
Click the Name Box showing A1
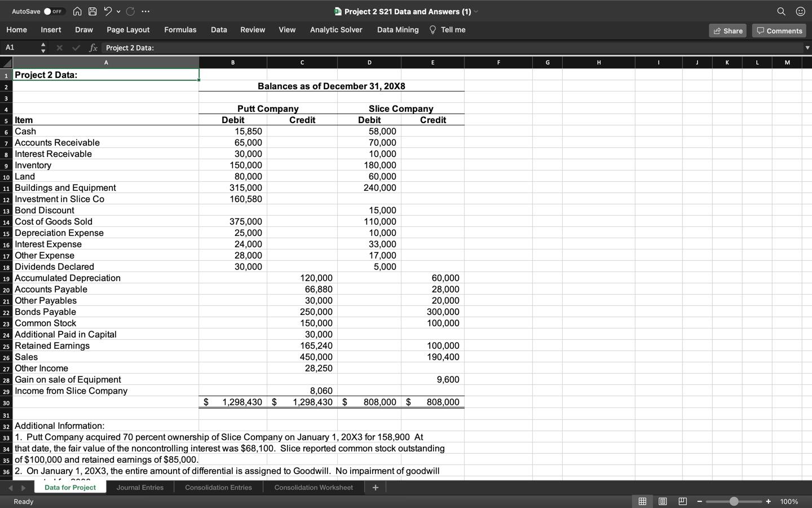[x=19, y=48]
